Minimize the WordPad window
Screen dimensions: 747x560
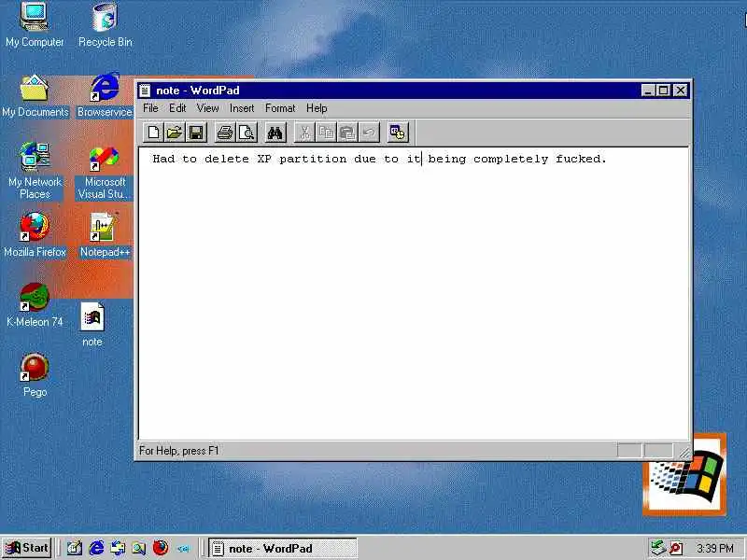(x=648, y=91)
